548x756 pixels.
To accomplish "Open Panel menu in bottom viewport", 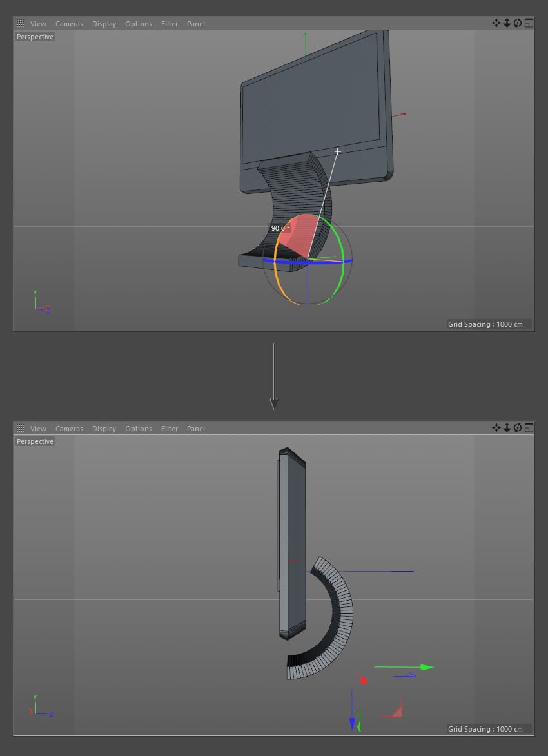I will (x=196, y=428).
